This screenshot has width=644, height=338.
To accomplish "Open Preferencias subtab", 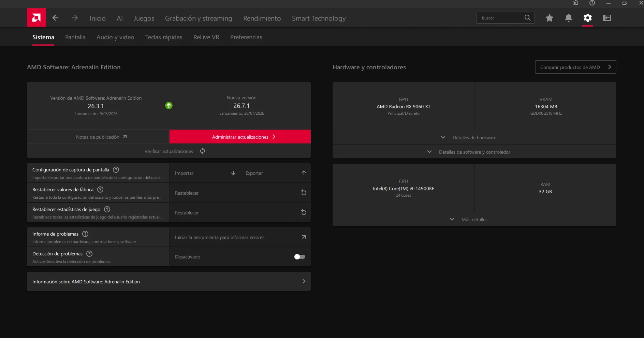I will tap(246, 37).
